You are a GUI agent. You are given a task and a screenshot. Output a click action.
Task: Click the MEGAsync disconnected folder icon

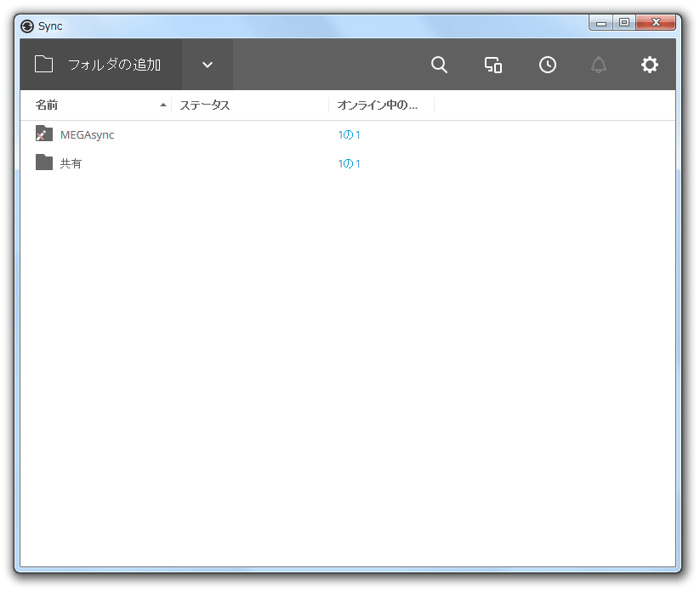43,133
